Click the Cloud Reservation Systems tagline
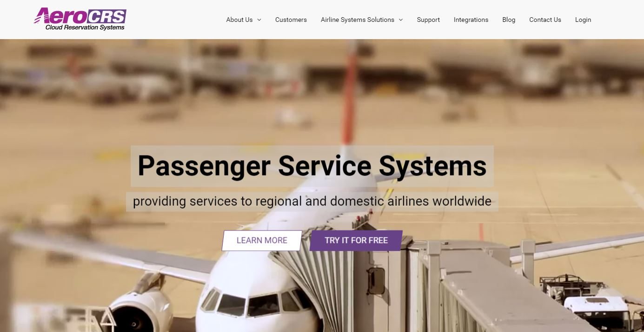 coord(85,27)
